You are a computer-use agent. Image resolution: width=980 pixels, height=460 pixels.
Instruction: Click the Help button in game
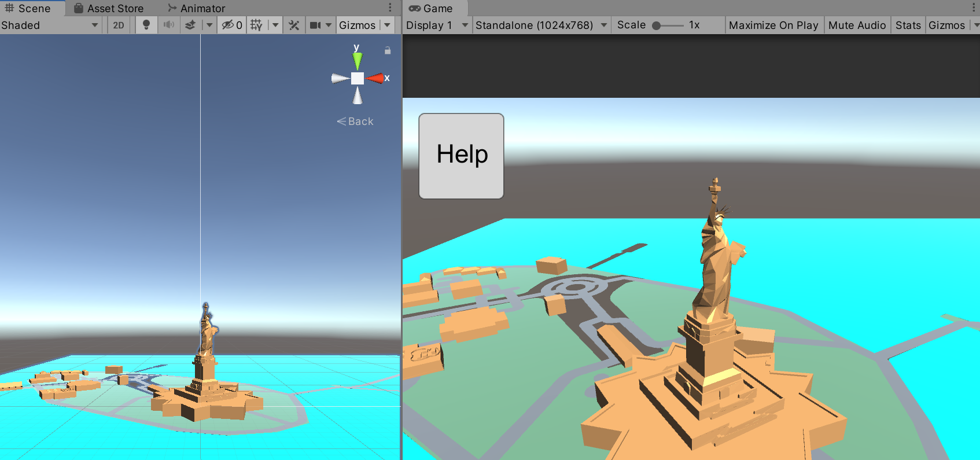(x=461, y=156)
